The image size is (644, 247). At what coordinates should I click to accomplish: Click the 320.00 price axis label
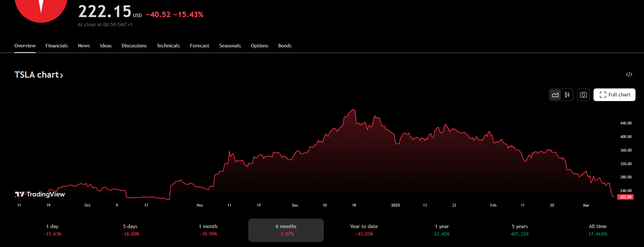[x=626, y=164]
